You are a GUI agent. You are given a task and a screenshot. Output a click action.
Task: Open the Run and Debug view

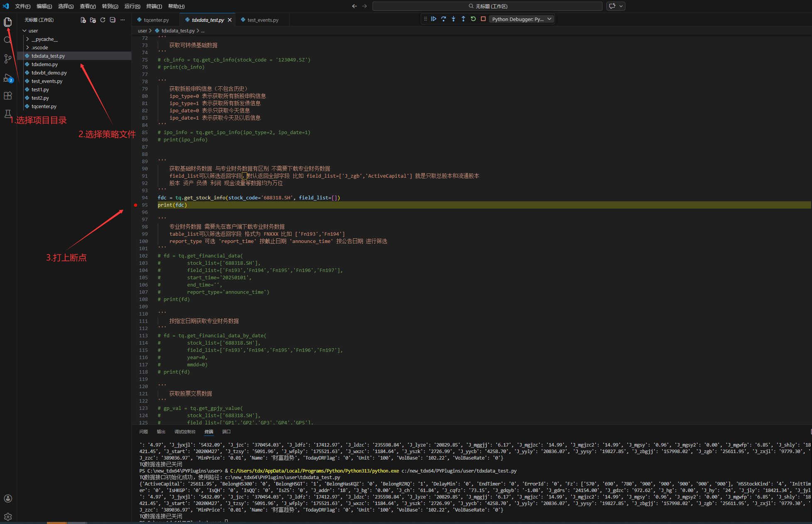[x=8, y=78]
